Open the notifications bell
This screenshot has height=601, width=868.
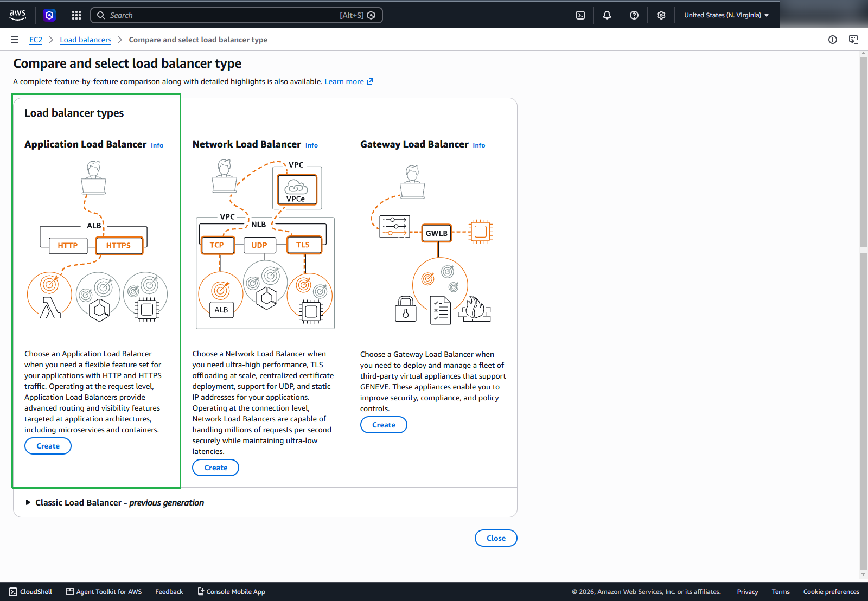click(607, 15)
